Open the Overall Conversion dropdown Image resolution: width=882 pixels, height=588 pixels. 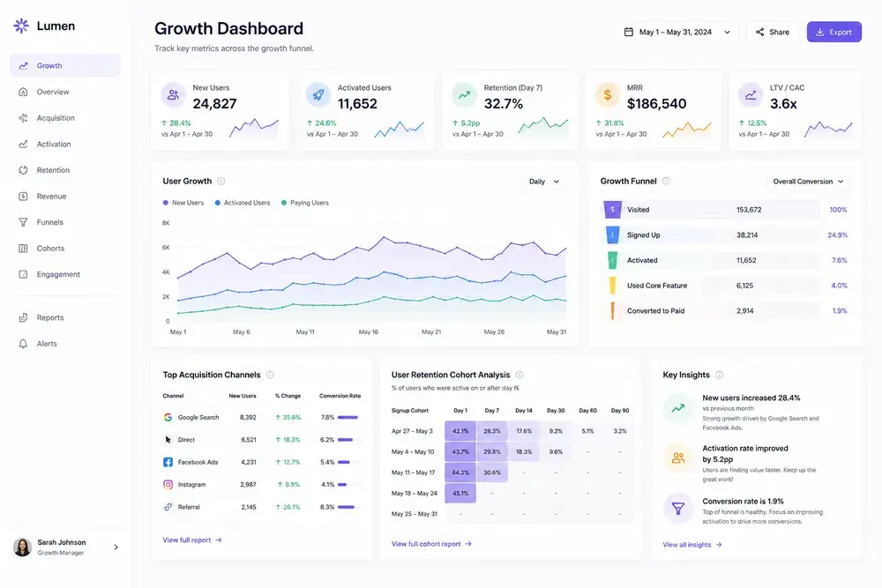click(808, 182)
